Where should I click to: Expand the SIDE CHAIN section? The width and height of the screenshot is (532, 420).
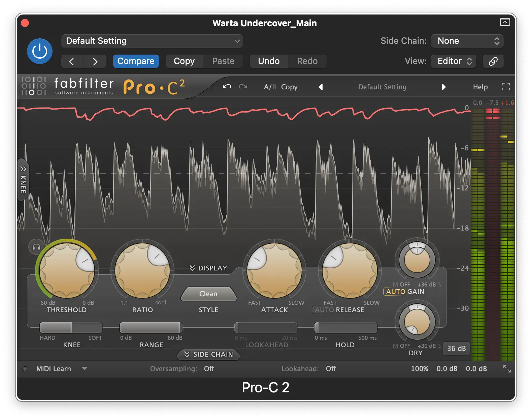pyautogui.click(x=208, y=354)
